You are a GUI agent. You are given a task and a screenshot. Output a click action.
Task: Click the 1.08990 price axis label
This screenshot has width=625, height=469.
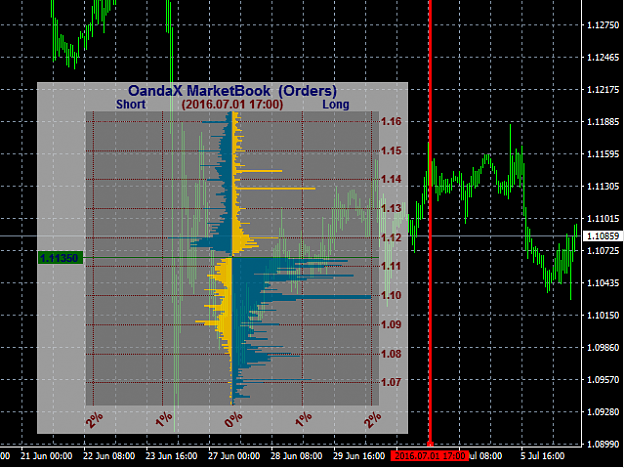603,444
